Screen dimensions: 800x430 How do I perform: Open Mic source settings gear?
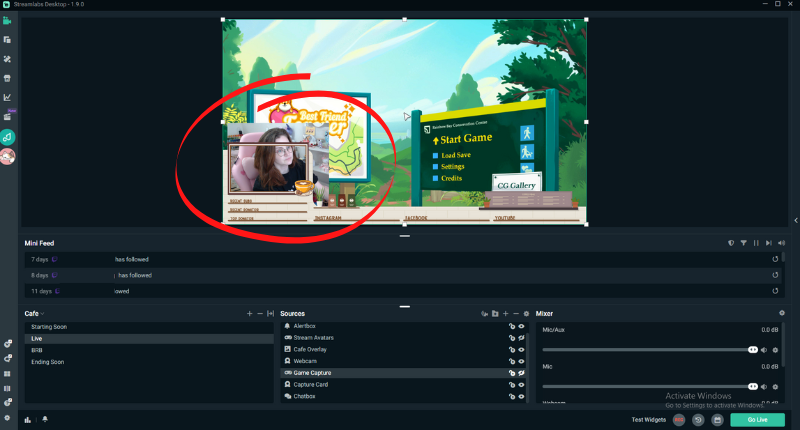[x=775, y=387]
